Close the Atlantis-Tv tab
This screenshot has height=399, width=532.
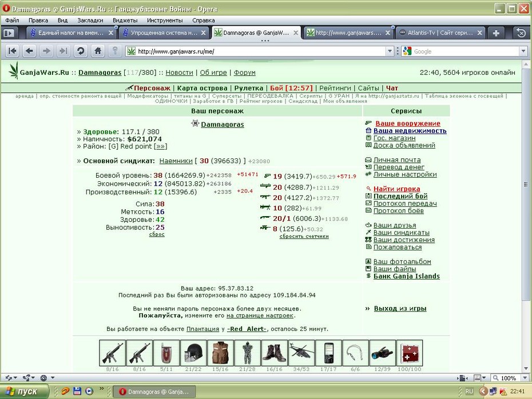pyautogui.click(x=480, y=33)
